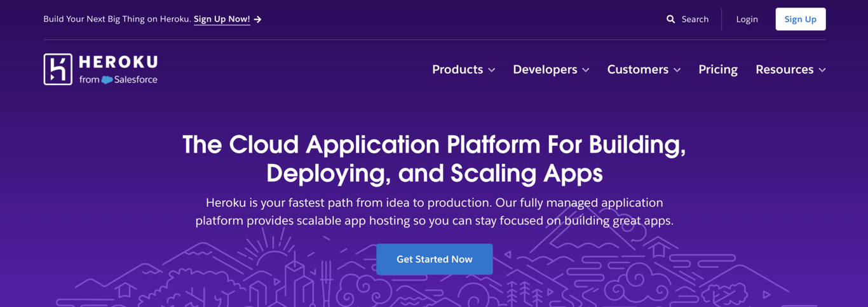868x307 pixels.
Task: Click the arrow next to Sign Up Now
Action: point(257,20)
